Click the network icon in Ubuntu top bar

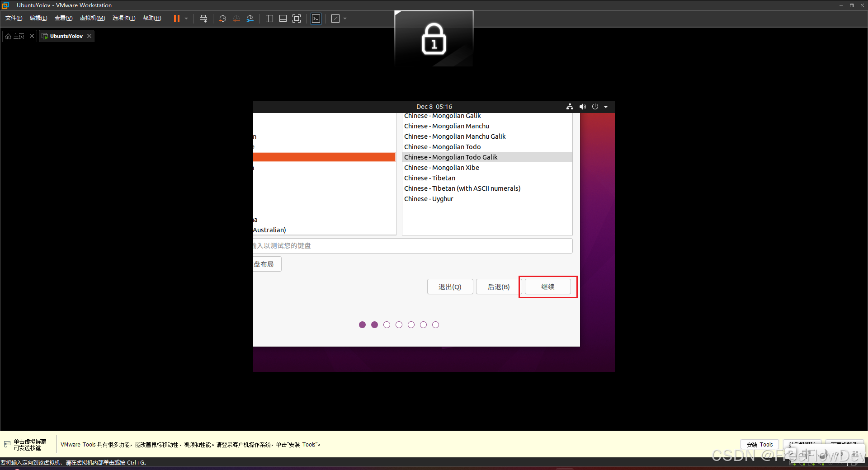[569, 107]
